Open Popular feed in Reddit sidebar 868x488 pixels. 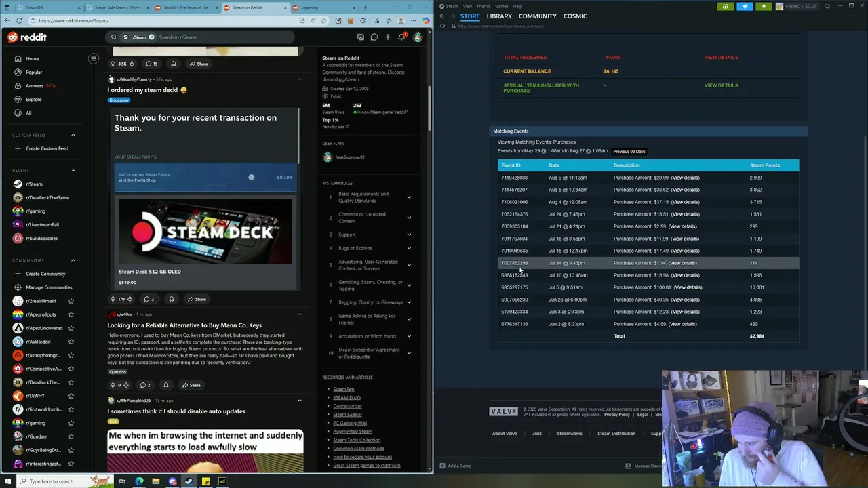coord(34,72)
